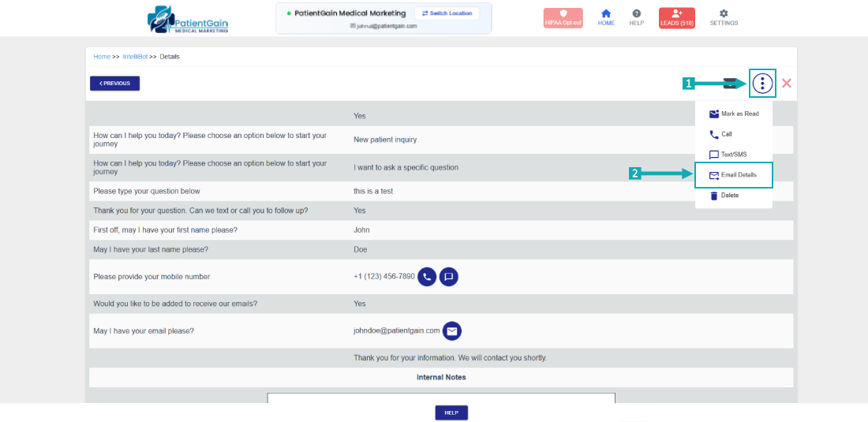The image size is (868, 422).
Task: Click the phone number +1 (123) 456-7890
Action: (384, 277)
